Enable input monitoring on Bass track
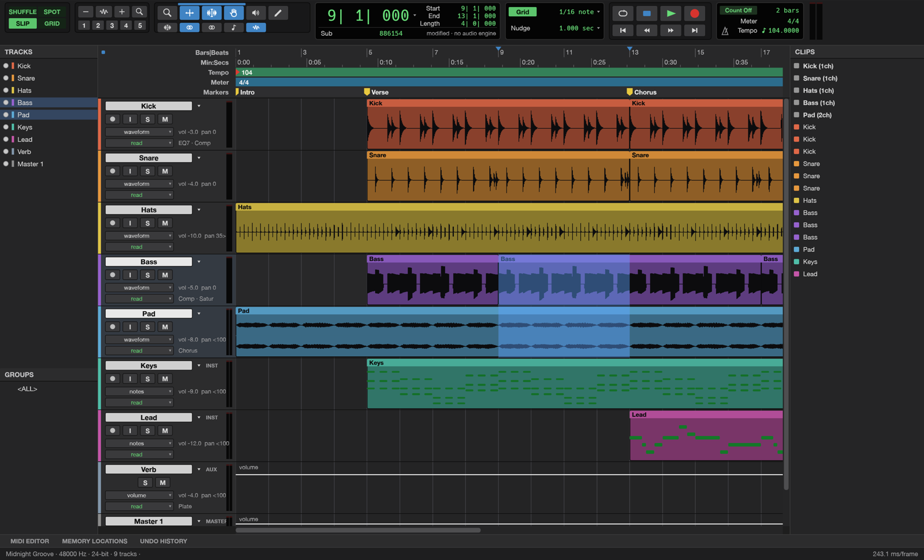This screenshot has width=924, height=560. (130, 275)
